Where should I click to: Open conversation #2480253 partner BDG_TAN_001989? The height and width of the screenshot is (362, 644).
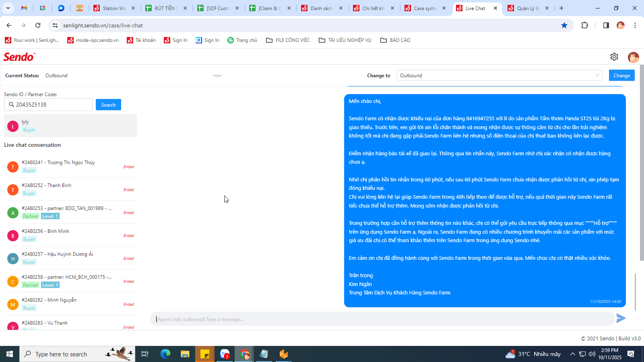70,212
